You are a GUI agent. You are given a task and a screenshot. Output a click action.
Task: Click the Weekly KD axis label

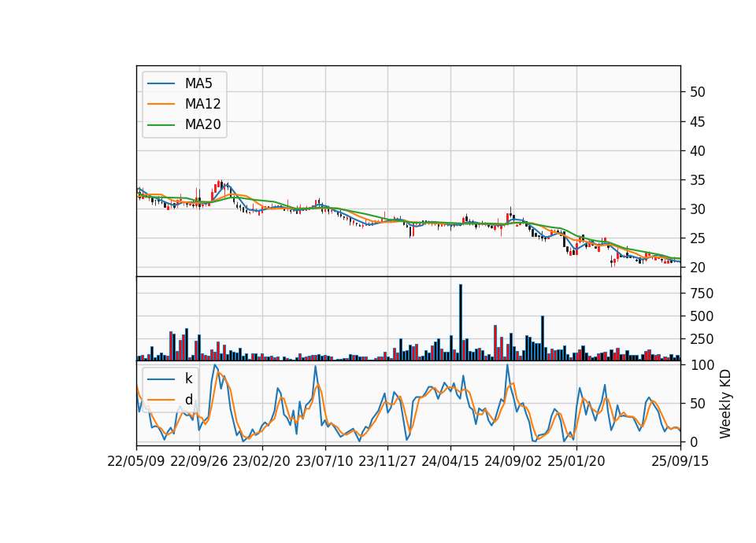(x=725, y=404)
